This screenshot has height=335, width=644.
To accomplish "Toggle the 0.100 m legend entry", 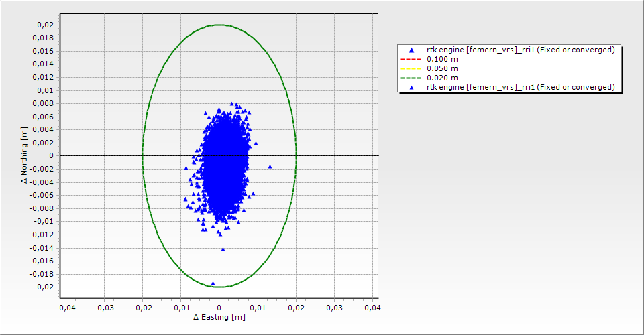I will coord(442,60).
